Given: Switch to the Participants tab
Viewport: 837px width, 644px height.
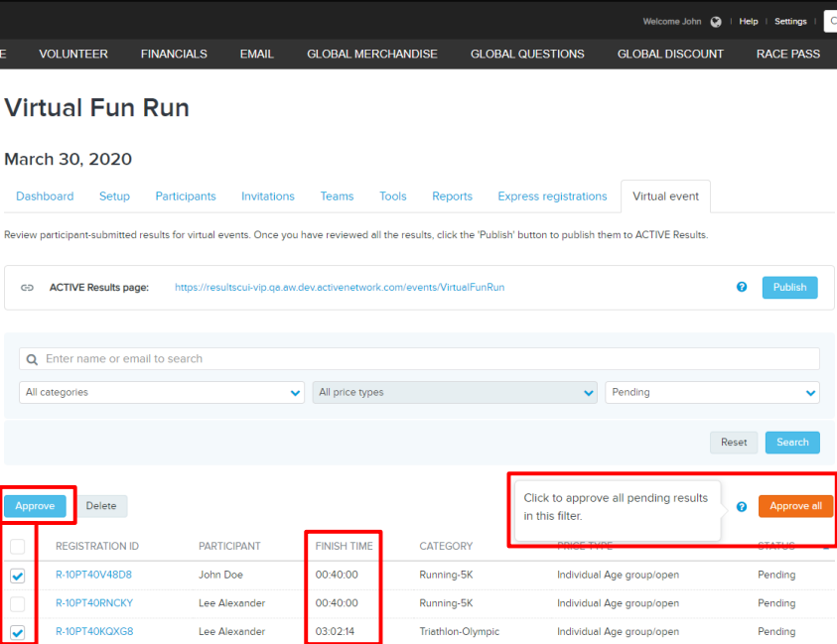Looking at the screenshot, I should point(186,196).
